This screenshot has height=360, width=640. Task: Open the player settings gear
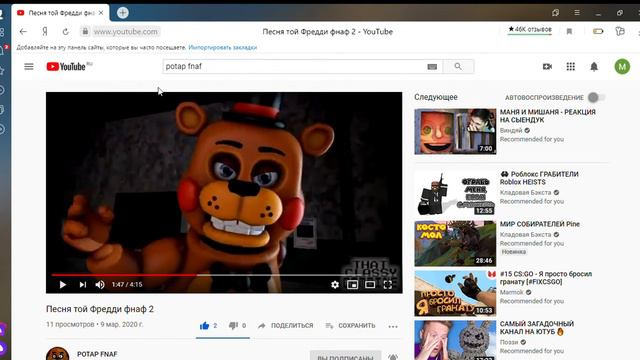[335, 284]
